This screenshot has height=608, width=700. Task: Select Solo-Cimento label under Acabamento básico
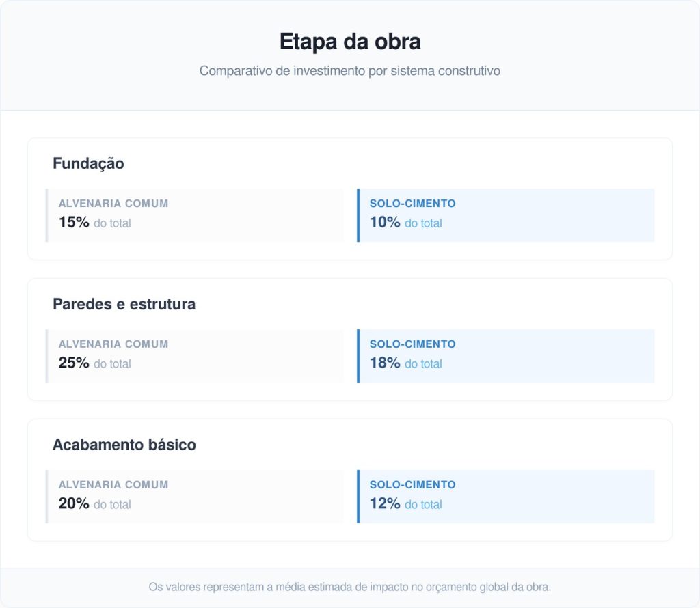click(412, 485)
